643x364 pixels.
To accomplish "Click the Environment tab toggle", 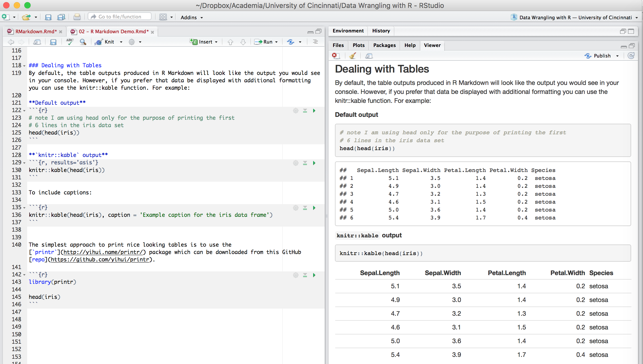I will tap(348, 30).
